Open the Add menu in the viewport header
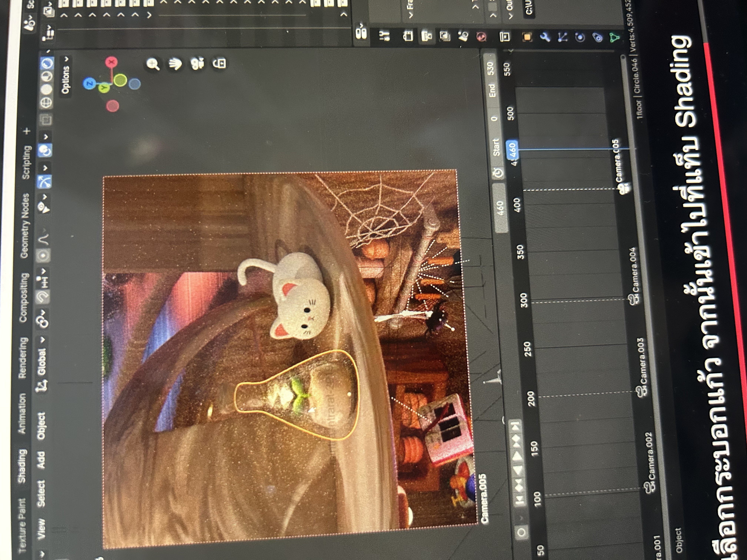Screen dimensions: 747x560 [41, 460]
